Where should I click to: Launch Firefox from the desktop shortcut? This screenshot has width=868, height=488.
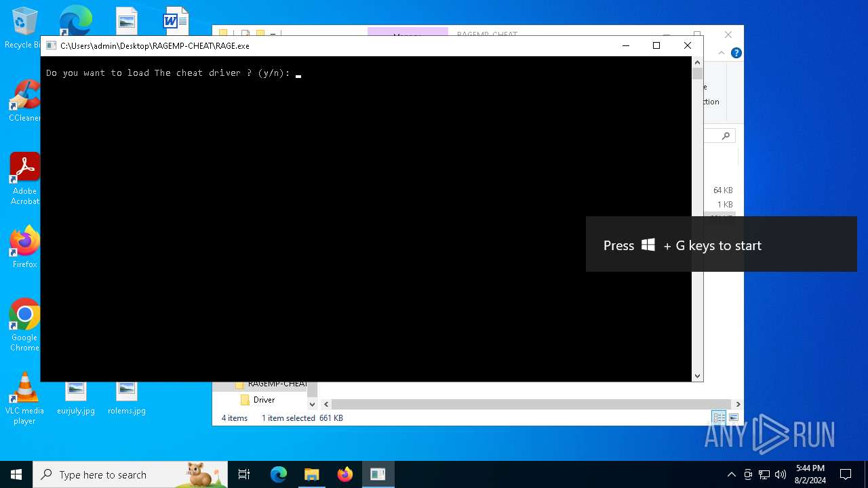pos(24,247)
